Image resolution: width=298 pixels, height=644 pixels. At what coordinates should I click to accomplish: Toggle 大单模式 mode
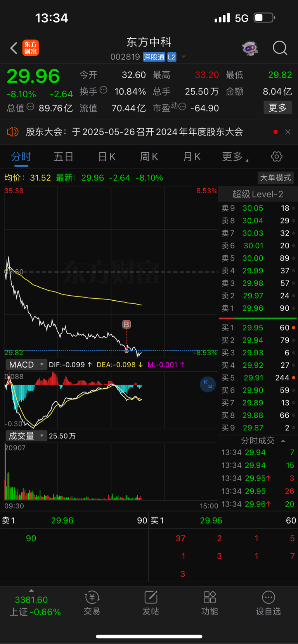pos(275,178)
